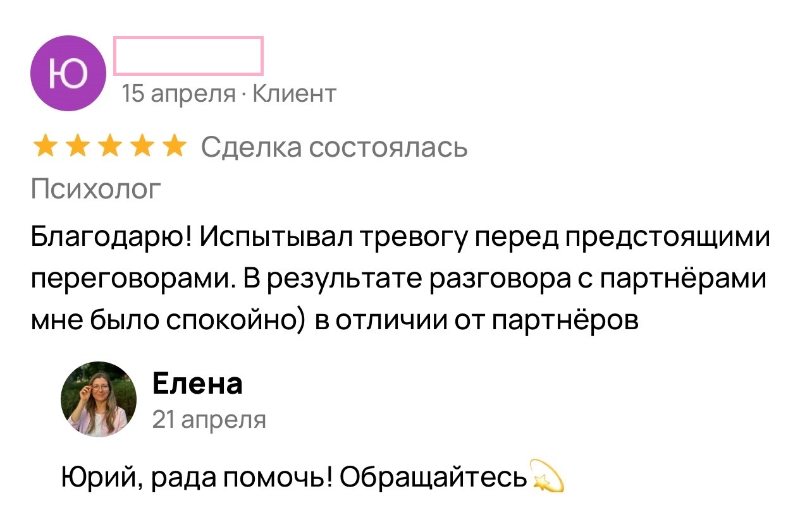Select the third rating star
812x515 pixels.
coord(109,147)
